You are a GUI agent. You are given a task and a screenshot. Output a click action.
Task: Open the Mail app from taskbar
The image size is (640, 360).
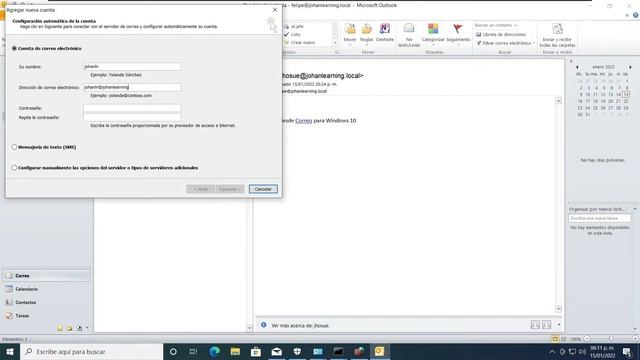(x=276, y=351)
